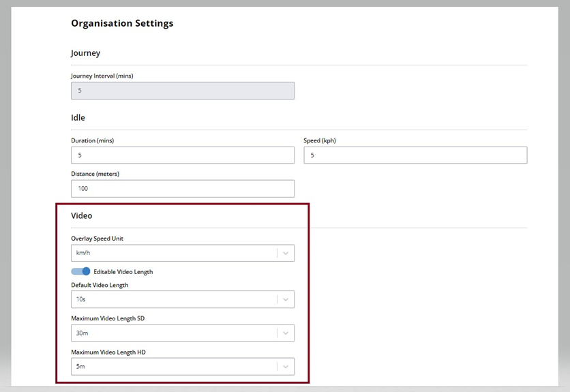Open the Overlay Speed Unit chevron

pos(286,253)
